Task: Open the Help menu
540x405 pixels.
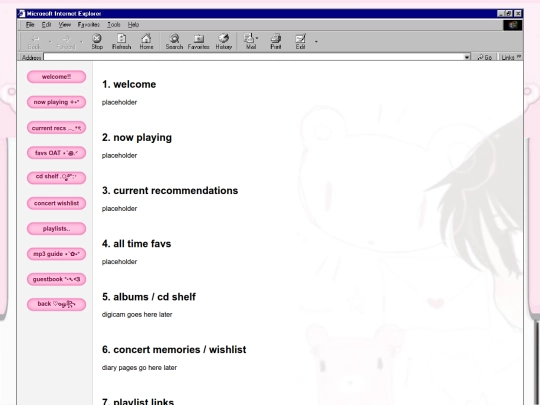Action: pos(133,25)
